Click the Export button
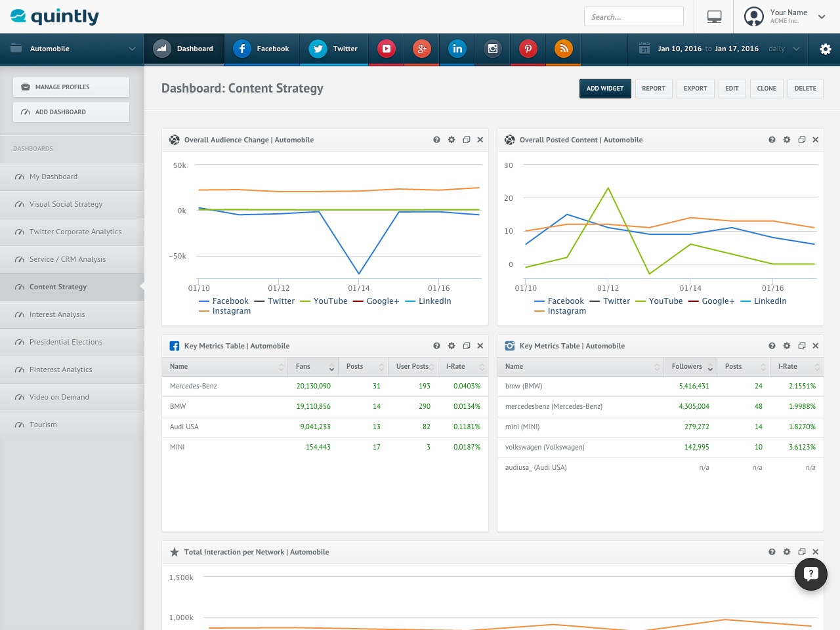 [x=696, y=89]
